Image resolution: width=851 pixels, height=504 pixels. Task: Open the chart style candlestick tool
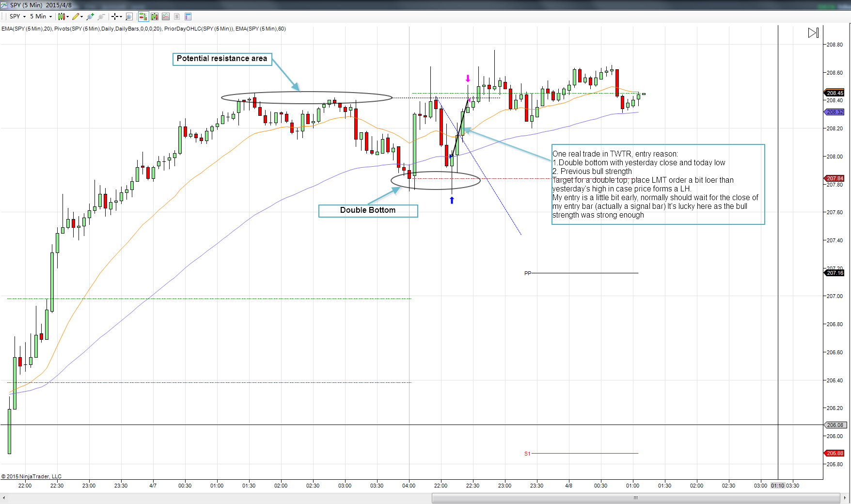[61, 16]
